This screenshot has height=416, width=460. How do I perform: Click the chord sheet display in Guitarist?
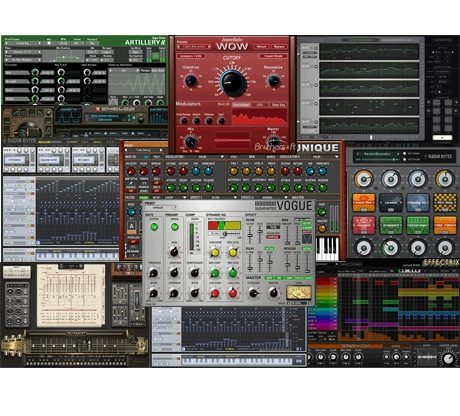(x=70, y=295)
